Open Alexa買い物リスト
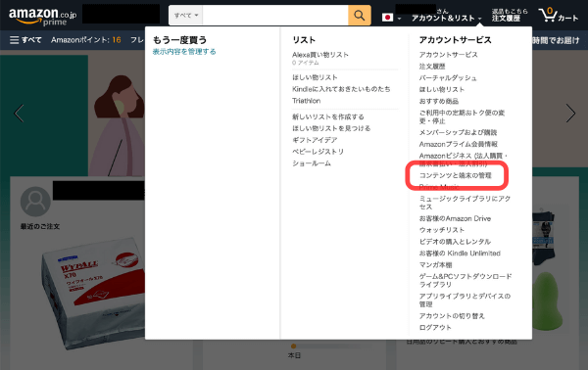Viewport: 588px width, 370px height. pyautogui.click(x=320, y=55)
